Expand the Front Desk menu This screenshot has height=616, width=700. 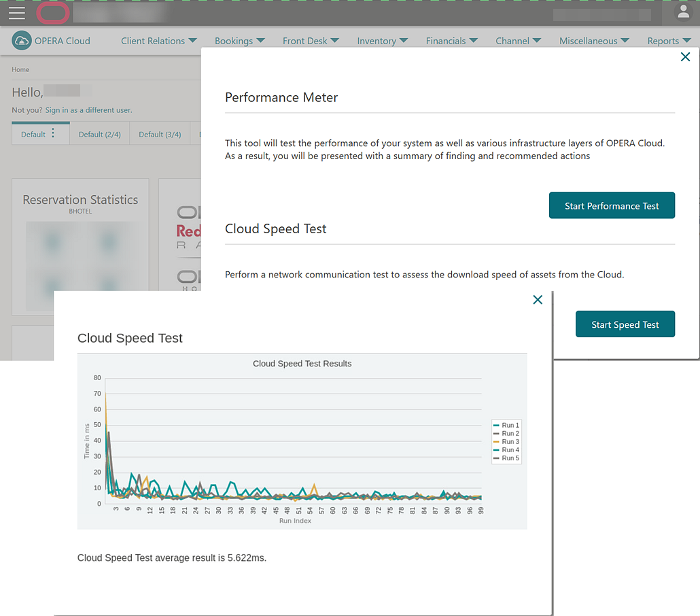click(311, 41)
